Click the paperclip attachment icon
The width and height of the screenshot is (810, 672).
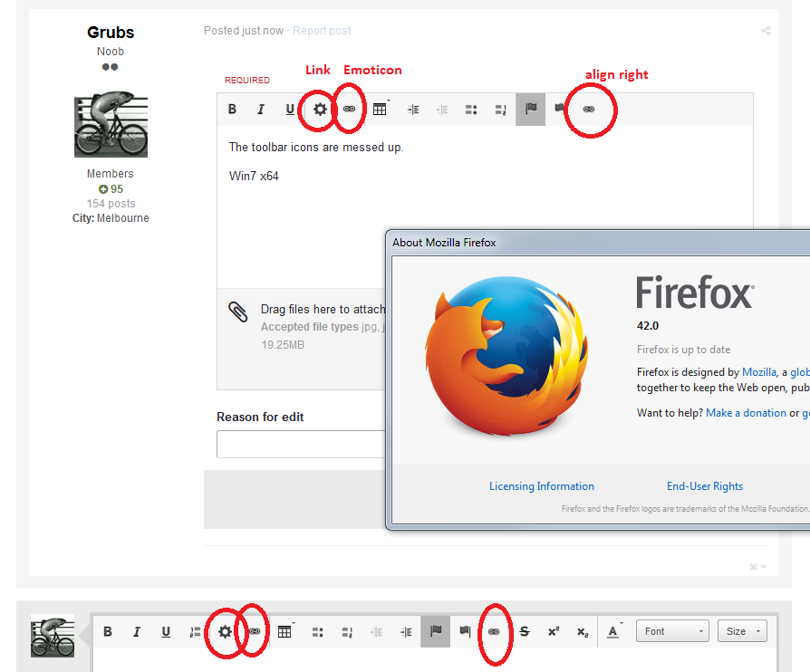(238, 312)
